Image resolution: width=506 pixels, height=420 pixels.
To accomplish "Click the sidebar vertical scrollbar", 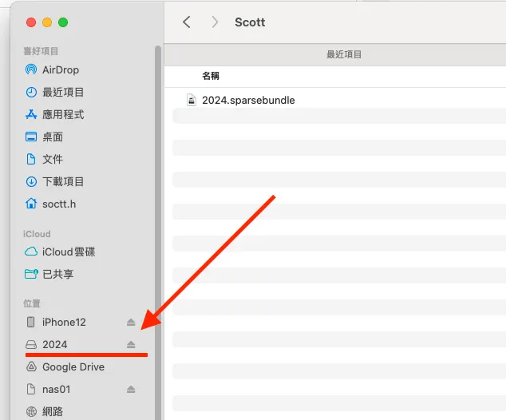I will coord(158,232).
